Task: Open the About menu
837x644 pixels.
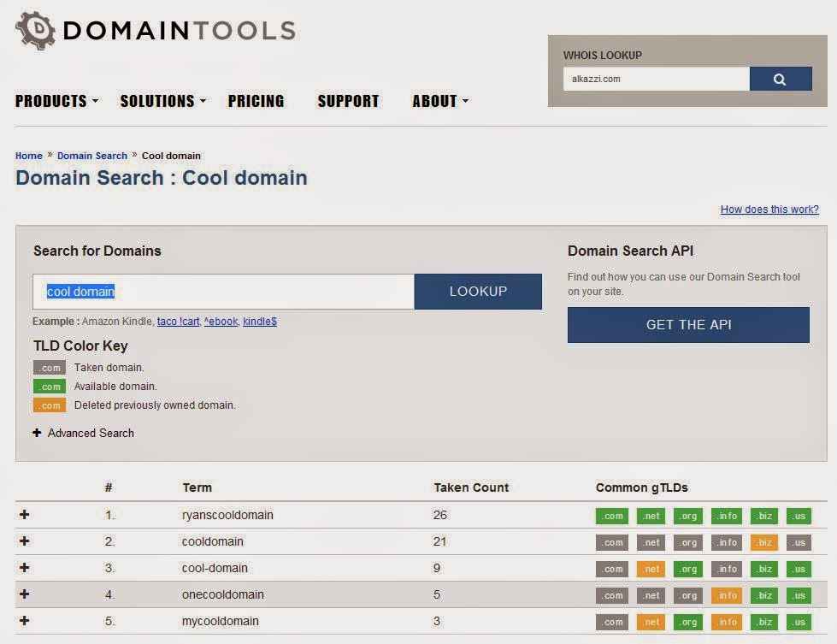Action: [x=434, y=100]
